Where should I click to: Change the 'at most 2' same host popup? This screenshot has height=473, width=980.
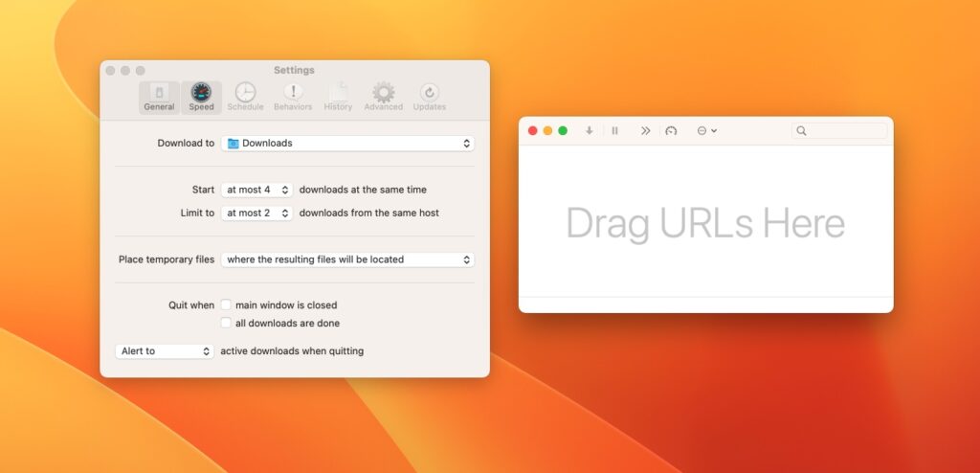256,214
